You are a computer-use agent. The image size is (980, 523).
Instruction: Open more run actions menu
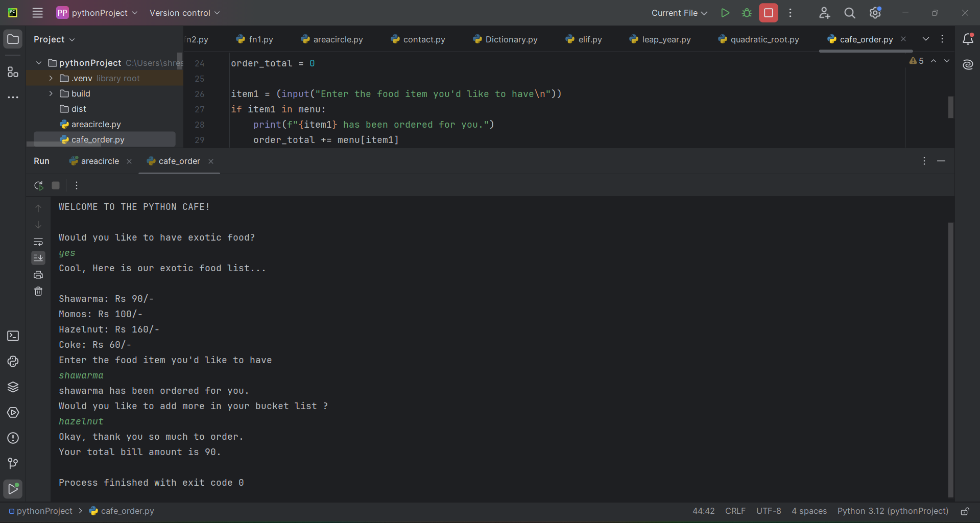click(791, 13)
